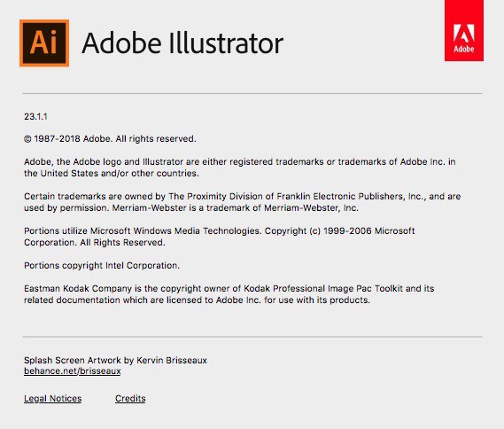Screen dimensions: 504x429
Task: Click the Microsoft Windows Media Technologies paragraph
Action: click(x=219, y=237)
